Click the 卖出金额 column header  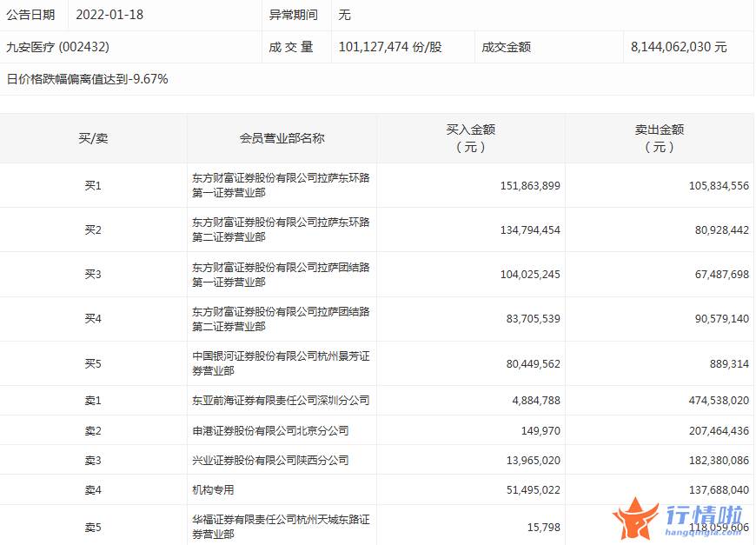pos(659,138)
